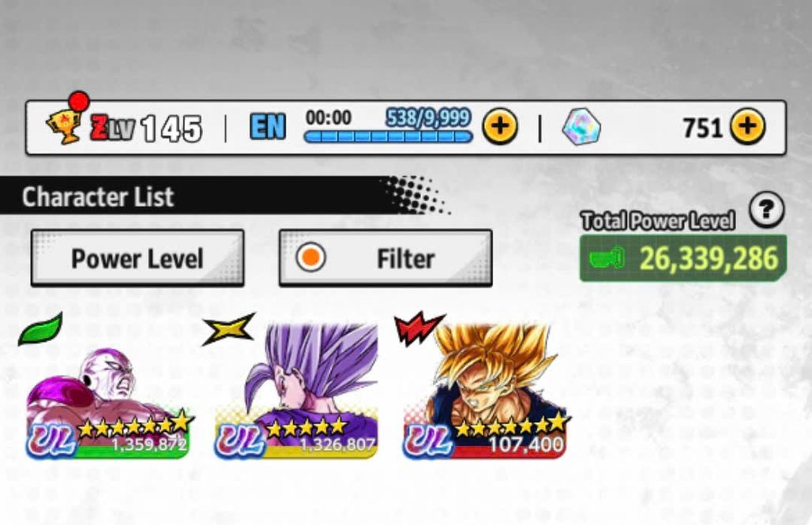
Task: Open the Power Level sort dropdown
Action: (137, 258)
